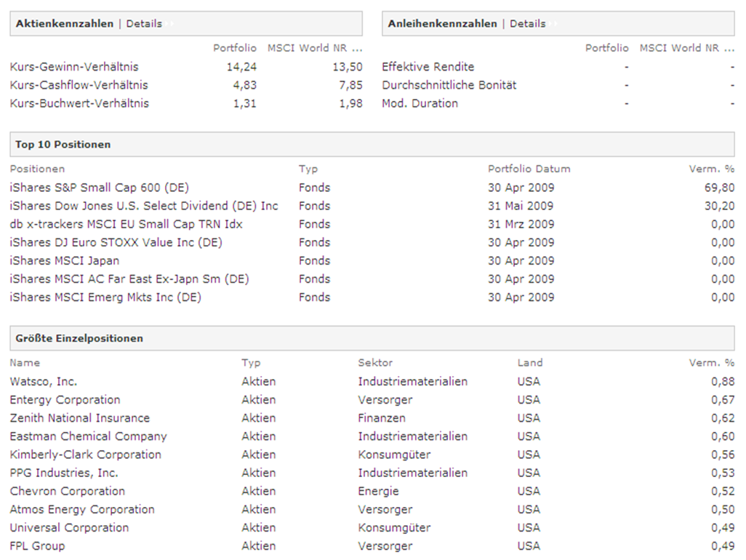The image size is (746, 560).
Task: Select Durchschnittliche Bonität label
Action: 449,85
